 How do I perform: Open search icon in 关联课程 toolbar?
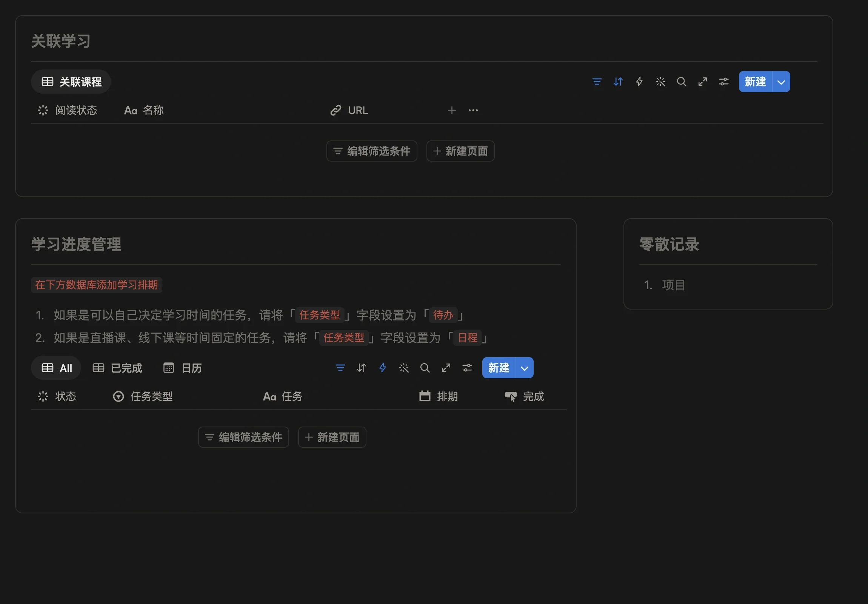tap(681, 82)
